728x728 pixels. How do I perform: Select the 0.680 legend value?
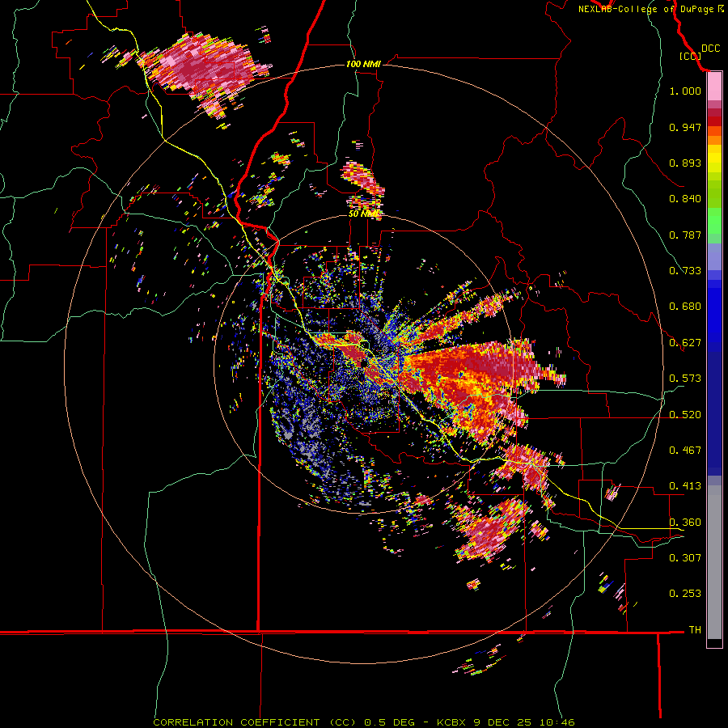(x=685, y=307)
